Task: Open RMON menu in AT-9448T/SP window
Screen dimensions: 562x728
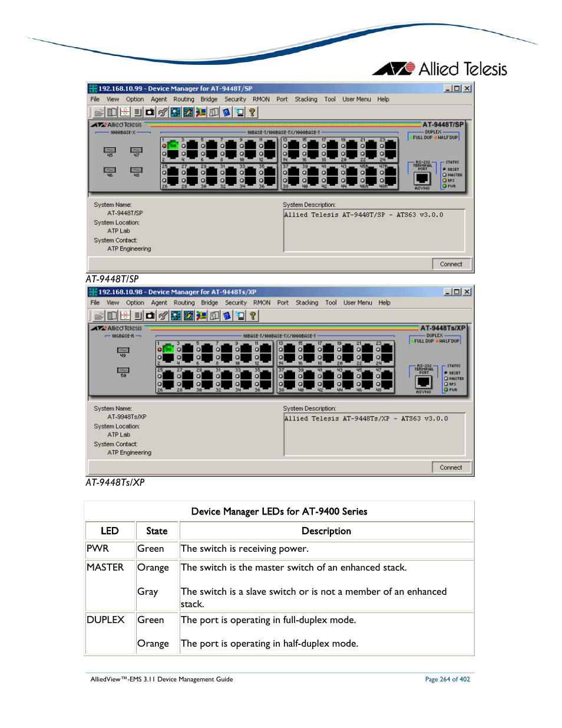Action: [261, 99]
